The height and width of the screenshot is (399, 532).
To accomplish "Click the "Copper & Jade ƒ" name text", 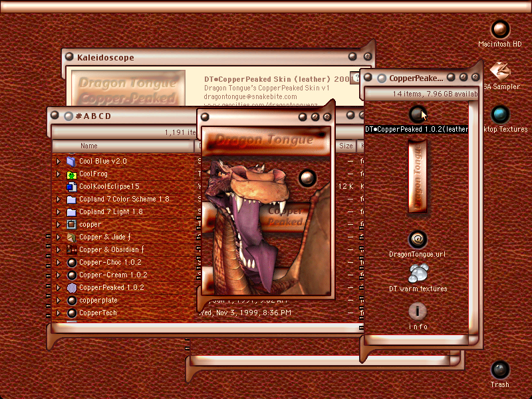I will tap(105, 237).
